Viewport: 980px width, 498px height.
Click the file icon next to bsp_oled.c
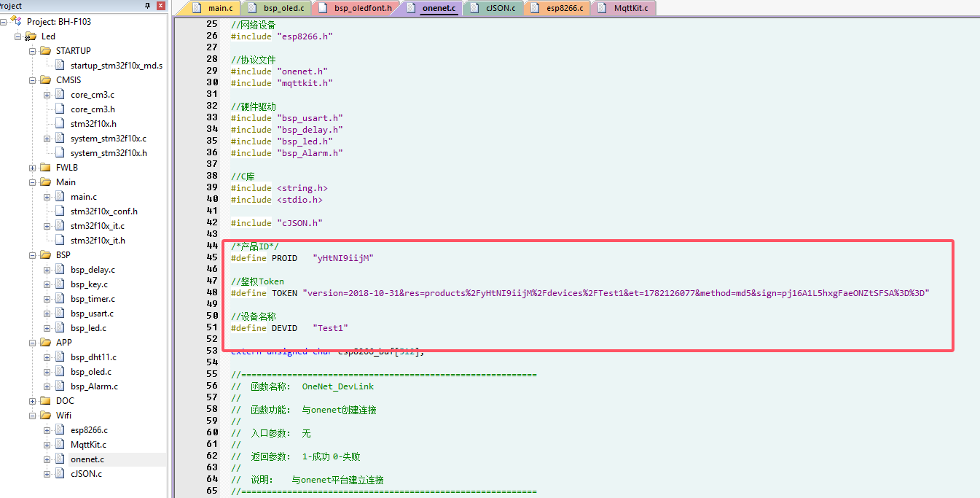point(60,372)
